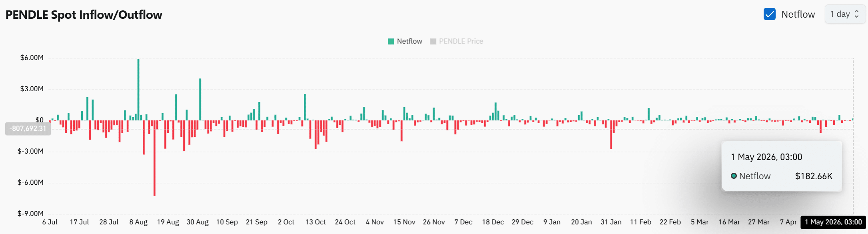
Task: Click the 7 Apr x-axis date
Action: click(x=788, y=222)
